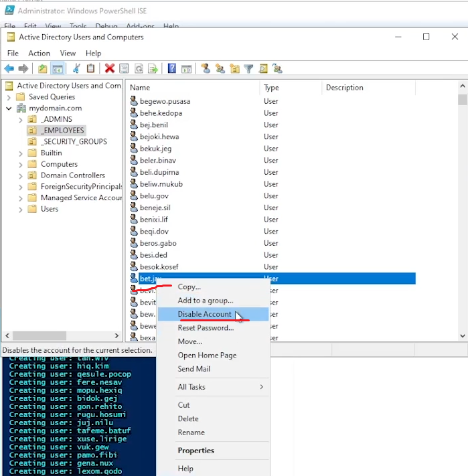Expand the Users container
The image size is (468, 476).
point(20,210)
